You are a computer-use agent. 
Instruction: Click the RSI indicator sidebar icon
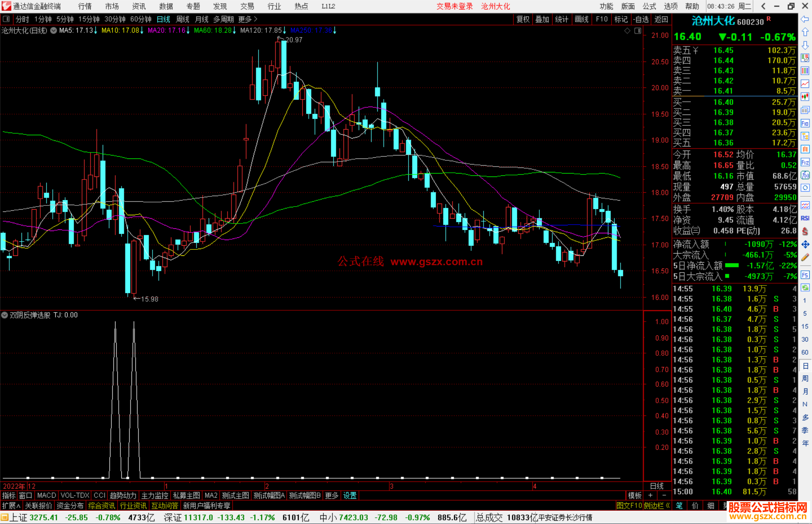click(x=805, y=218)
